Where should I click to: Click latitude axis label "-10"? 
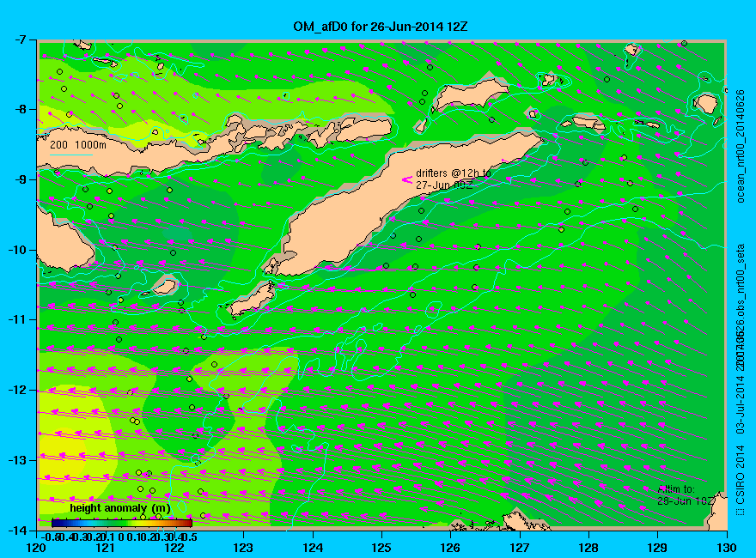pyautogui.click(x=17, y=250)
